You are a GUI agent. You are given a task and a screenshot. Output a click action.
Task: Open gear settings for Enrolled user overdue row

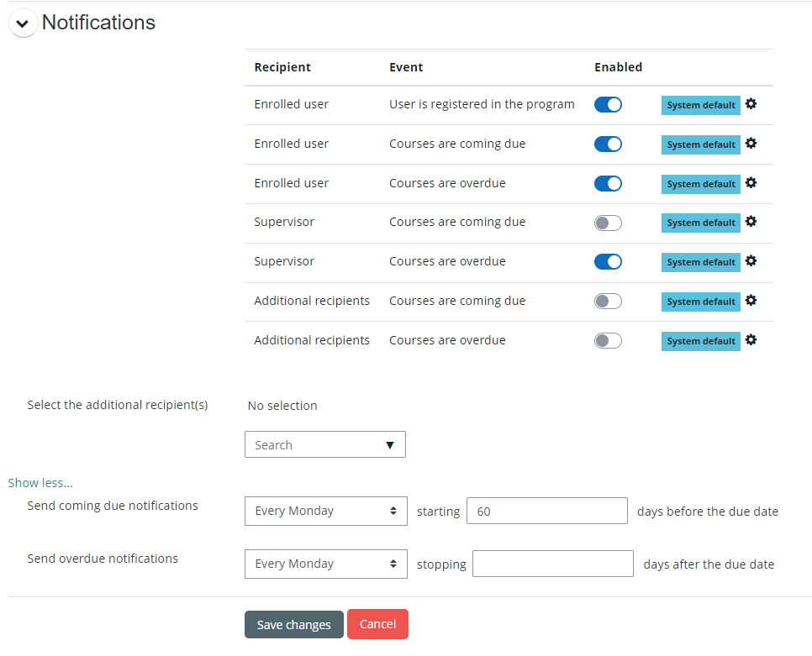coord(751,183)
